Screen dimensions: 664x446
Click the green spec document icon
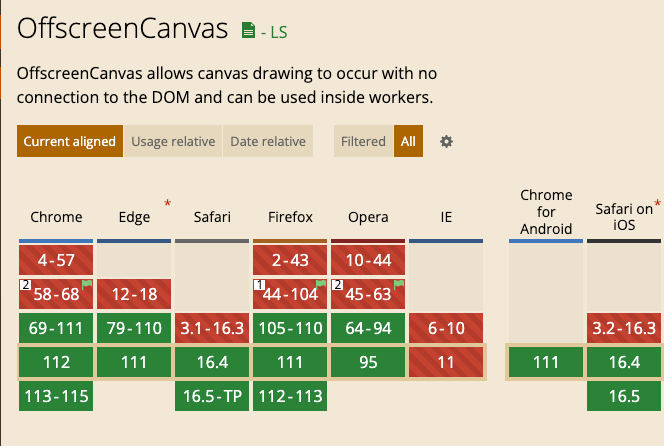[x=248, y=30]
